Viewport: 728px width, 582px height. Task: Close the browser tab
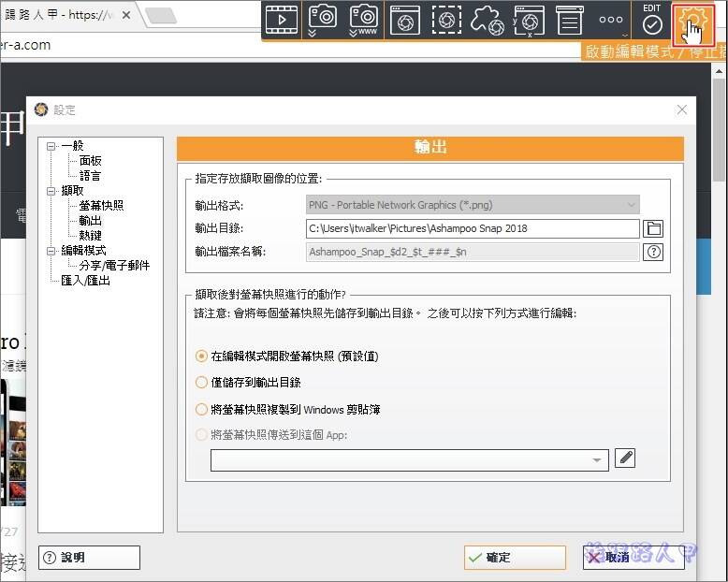point(125,15)
